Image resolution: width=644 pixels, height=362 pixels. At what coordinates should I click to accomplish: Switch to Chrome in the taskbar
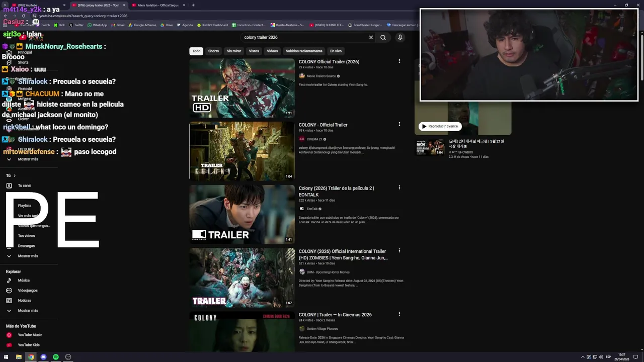(x=31, y=357)
